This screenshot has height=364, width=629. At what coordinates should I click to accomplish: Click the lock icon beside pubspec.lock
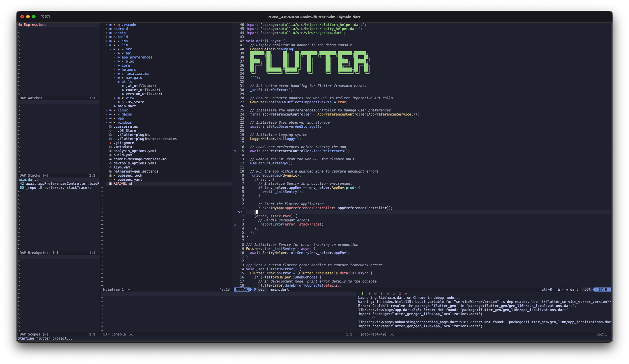[x=110, y=175]
